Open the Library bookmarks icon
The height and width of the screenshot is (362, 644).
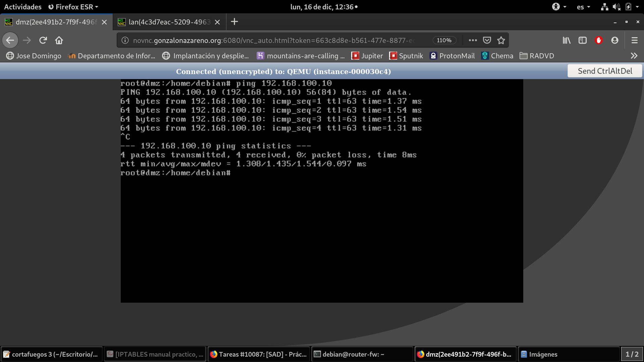[x=567, y=40]
